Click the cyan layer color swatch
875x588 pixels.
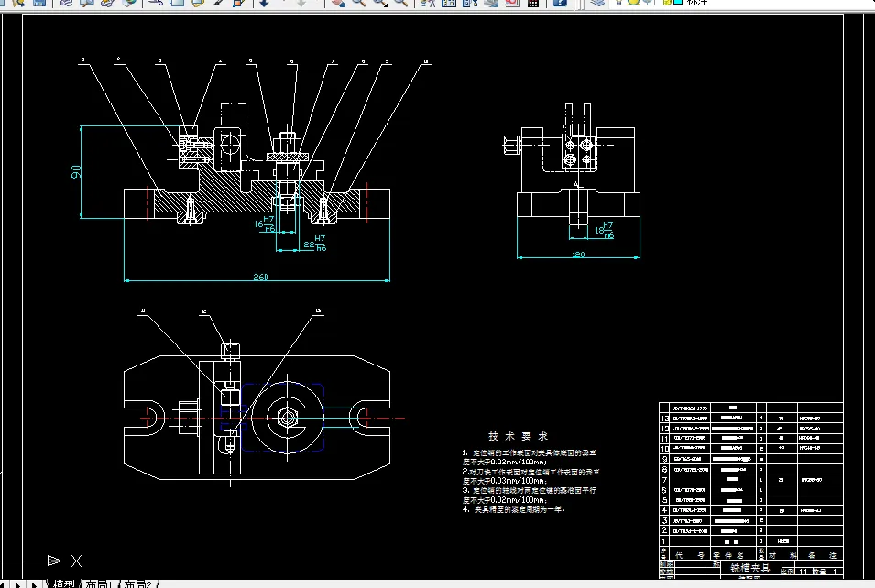pyautogui.click(x=678, y=2)
